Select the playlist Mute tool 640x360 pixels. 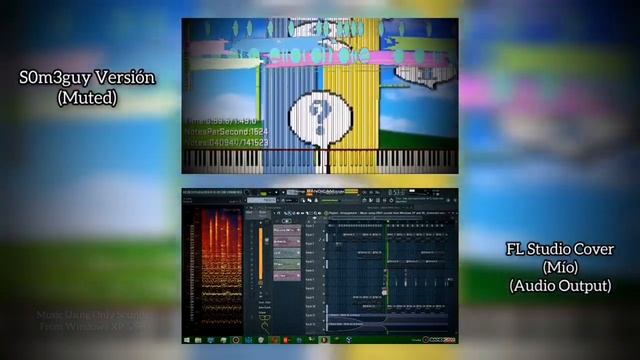[x=298, y=213]
